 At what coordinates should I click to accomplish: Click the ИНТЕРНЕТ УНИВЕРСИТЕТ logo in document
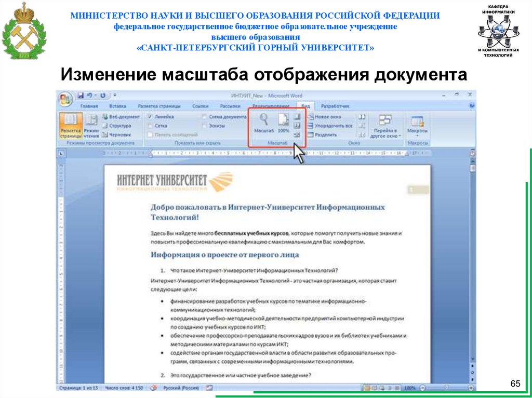coord(175,182)
